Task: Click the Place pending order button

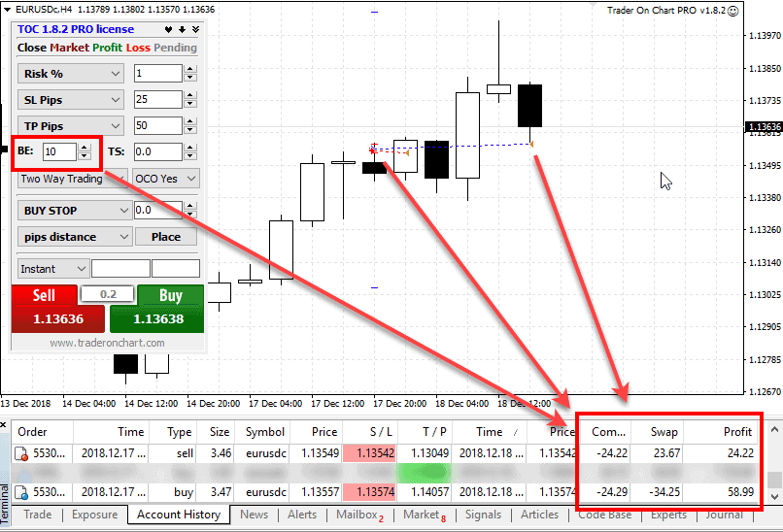Action: coord(166,237)
